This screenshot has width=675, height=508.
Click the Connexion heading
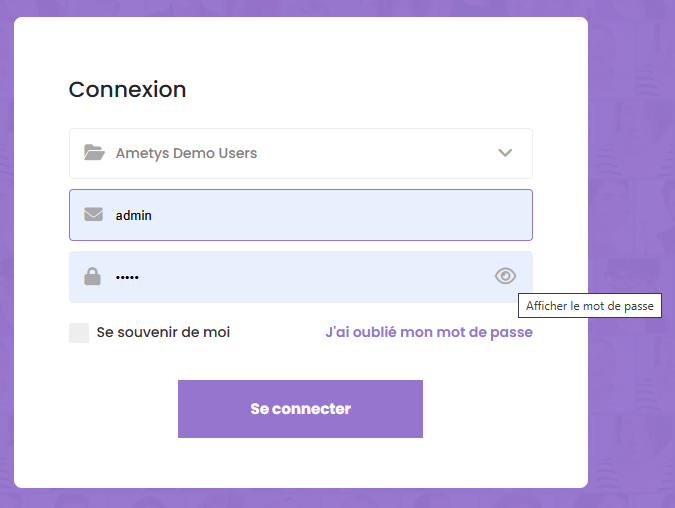pos(127,90)
